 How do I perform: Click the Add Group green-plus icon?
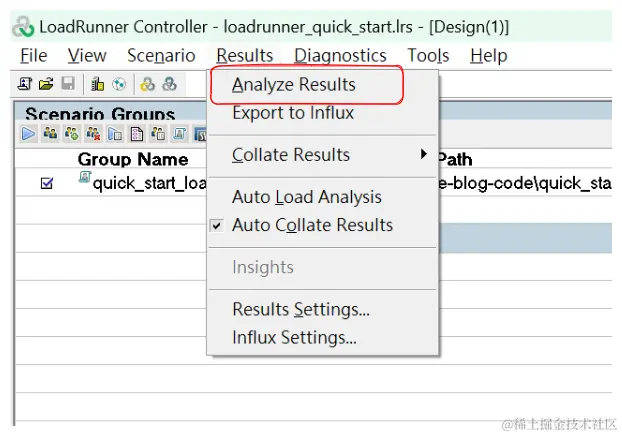(x=72, y=134)
